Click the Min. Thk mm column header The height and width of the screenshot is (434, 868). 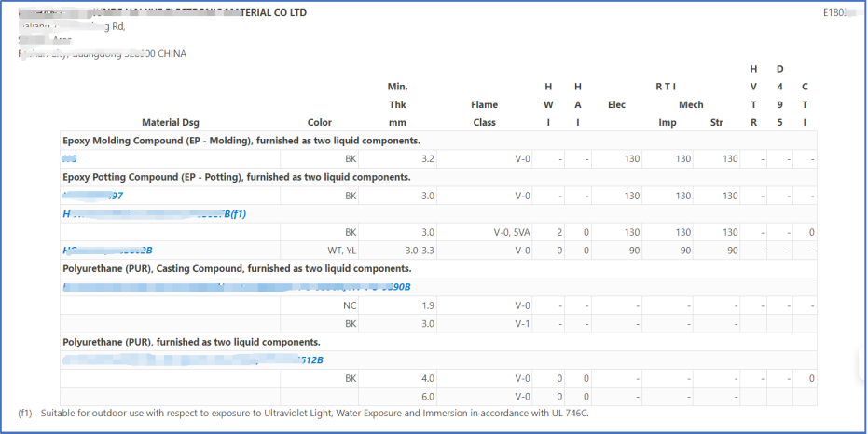pyautogui.click(x=397, y=105)
